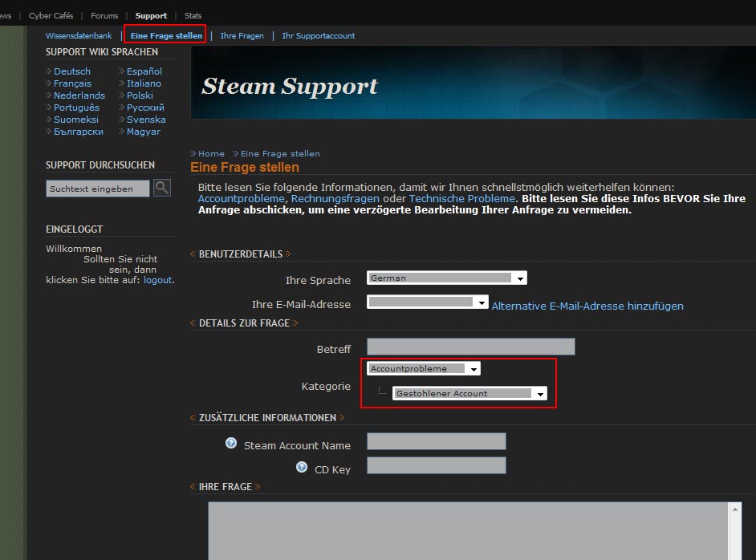This screenshot has width=756, height=560.
Task: Click Eine Frage stellen breadcrumb link
Action: 280,154
